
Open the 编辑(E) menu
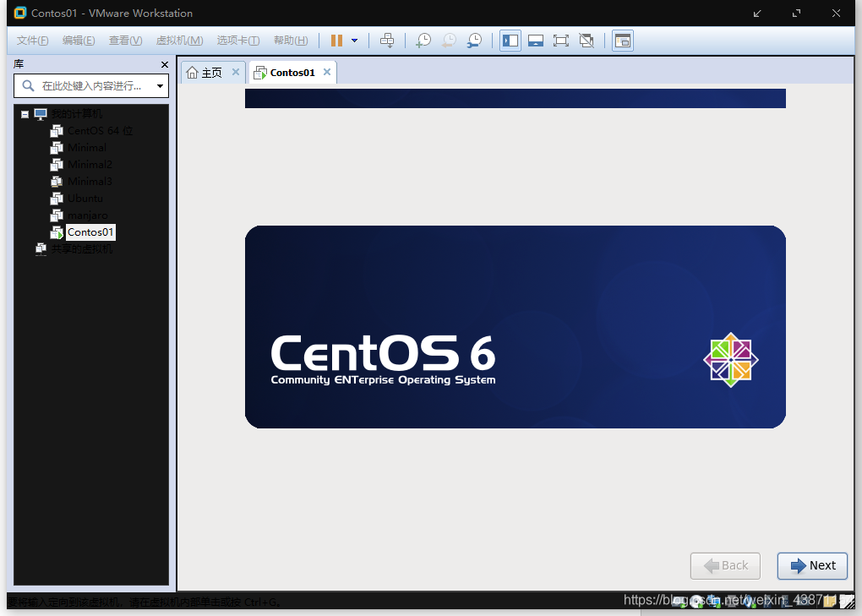(79, 40)
